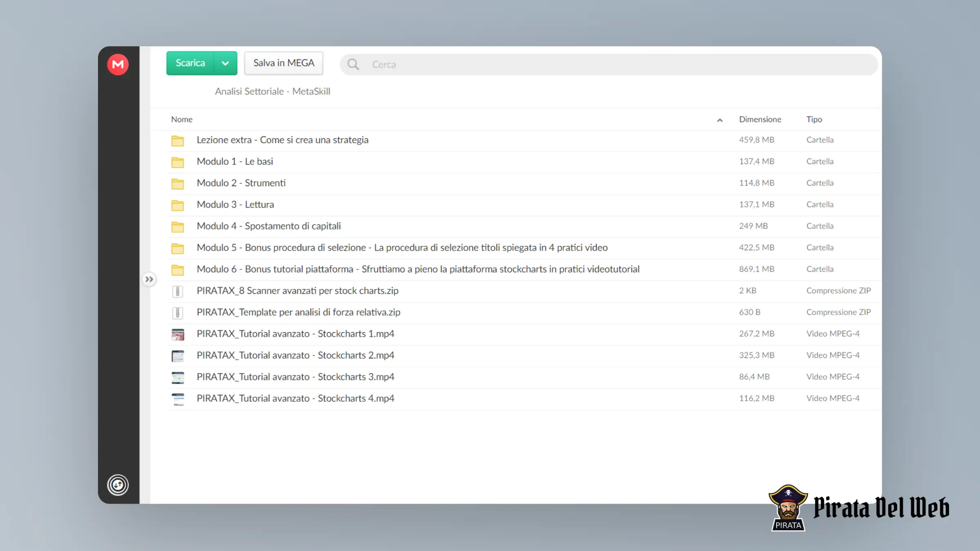Select 'Lezione extra - Come si crea una strategia'
This screenshot has height=551, width=980.
[283, 140]
